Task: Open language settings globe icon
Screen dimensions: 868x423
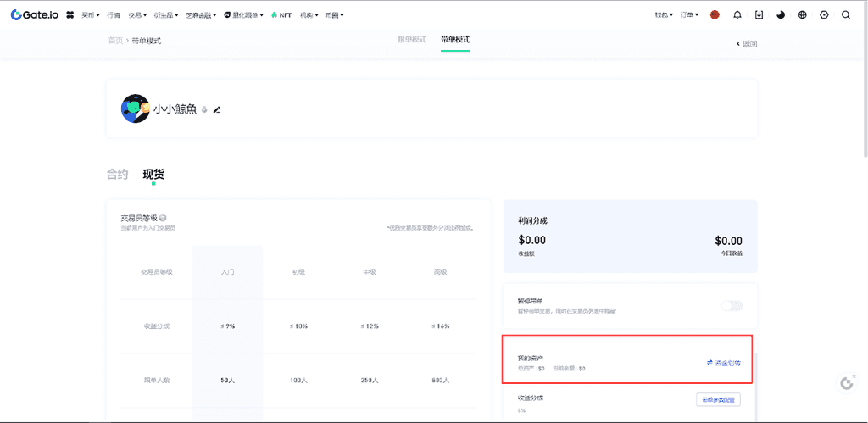Action: pyautogui.click(x=803, y=14)
